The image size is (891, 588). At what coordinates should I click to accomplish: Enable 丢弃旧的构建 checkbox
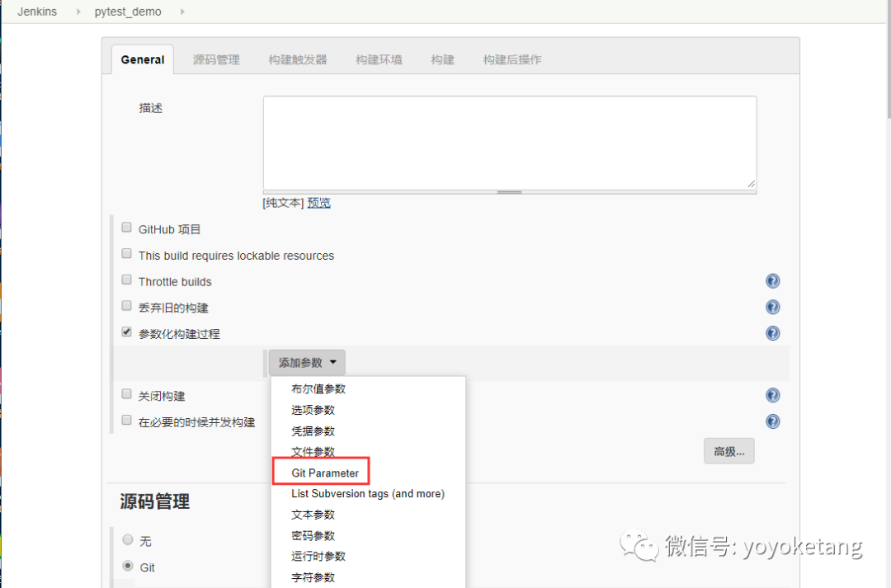pyautogui.click(x=127, y=306)
